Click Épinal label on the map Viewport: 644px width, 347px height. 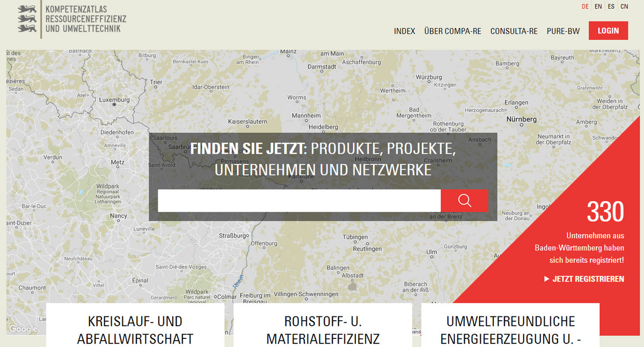click(x=140, y=280)
